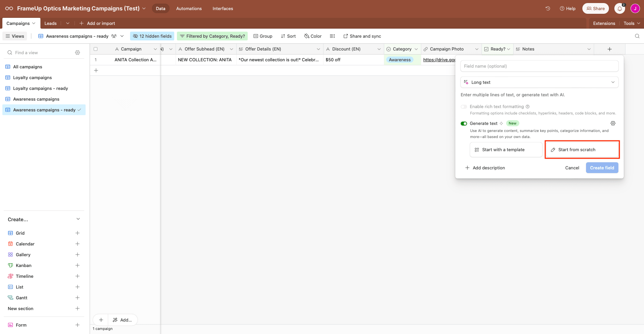
Task: Open the Notes column header dropdown
Action: 589,49
